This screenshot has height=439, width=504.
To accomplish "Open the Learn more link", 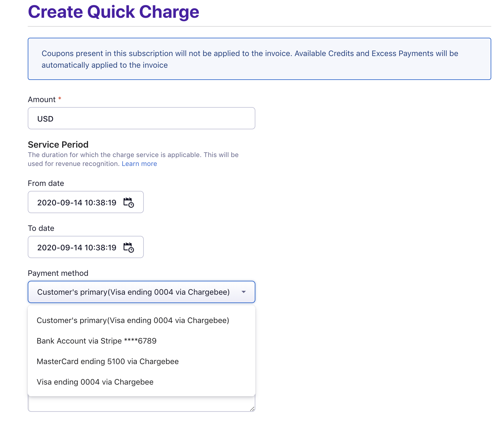I will pyautogui.click(x=139, y=164).
